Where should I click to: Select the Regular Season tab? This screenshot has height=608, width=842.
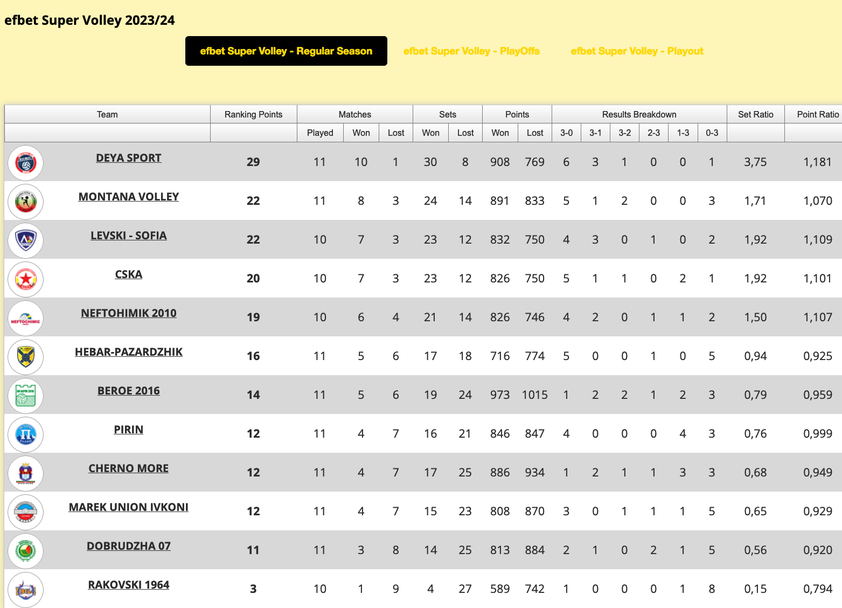point(286,51)
